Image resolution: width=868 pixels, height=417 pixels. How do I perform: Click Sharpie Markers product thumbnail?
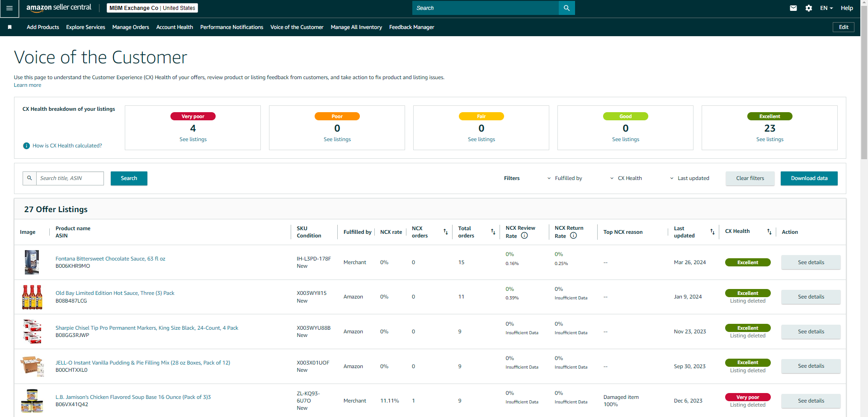coord(32,332)
